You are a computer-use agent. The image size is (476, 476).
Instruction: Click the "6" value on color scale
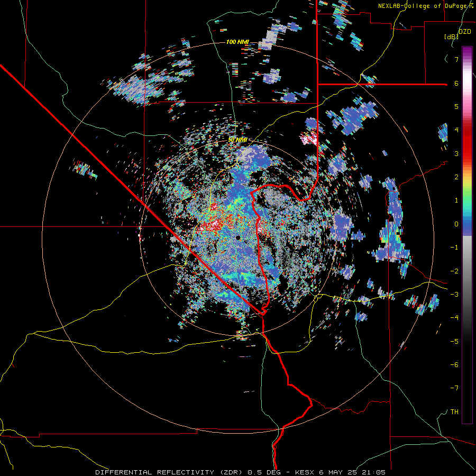click(456, 83)
